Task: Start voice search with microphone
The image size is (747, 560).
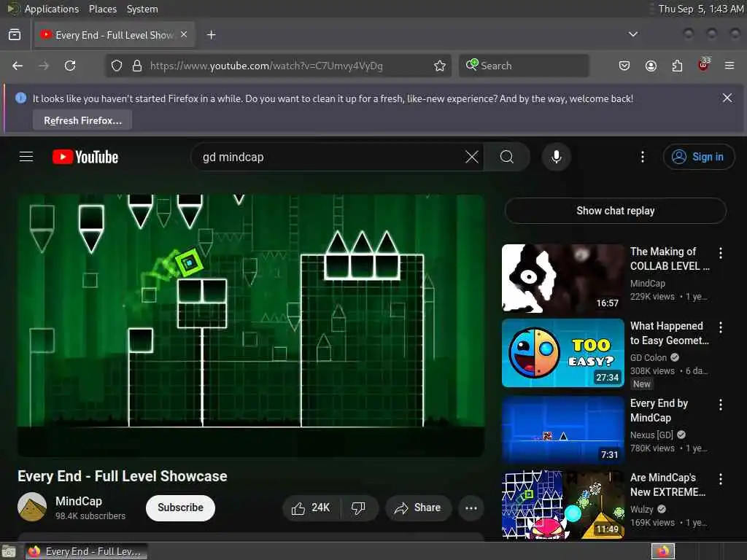Action: tap(556, 157)
